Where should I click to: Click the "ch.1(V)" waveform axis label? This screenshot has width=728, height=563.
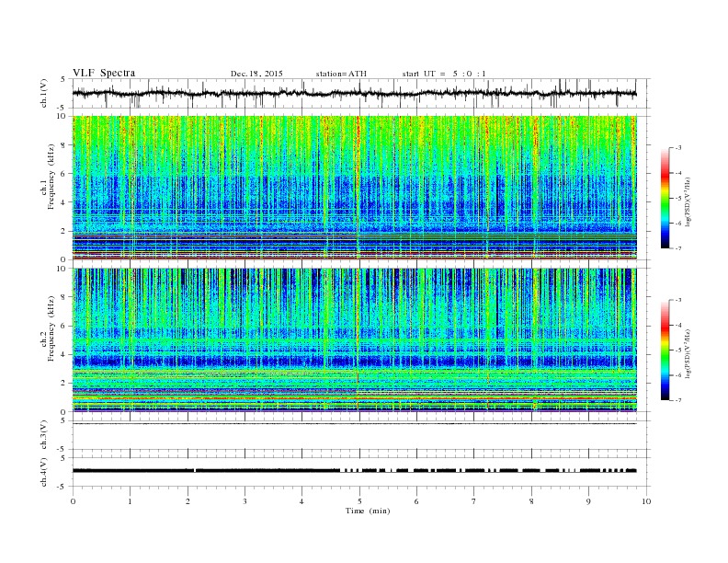click(x=44, y=93)
